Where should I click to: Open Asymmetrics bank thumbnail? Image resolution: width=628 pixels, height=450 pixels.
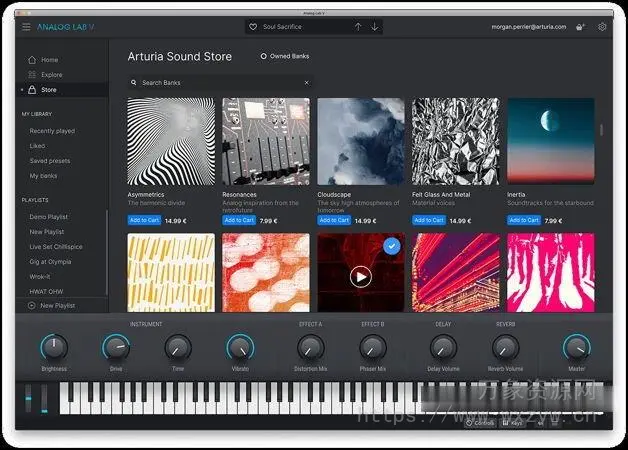click(171, 141)
